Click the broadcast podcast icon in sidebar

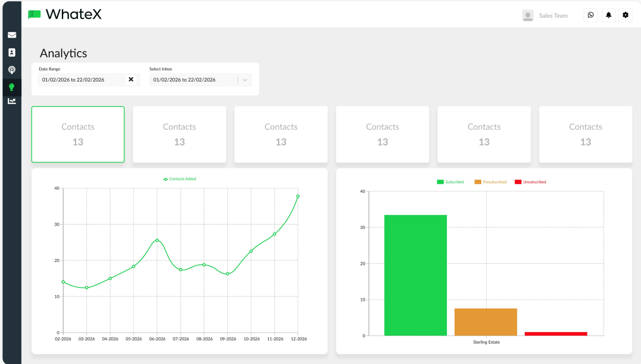click(12, 70)
